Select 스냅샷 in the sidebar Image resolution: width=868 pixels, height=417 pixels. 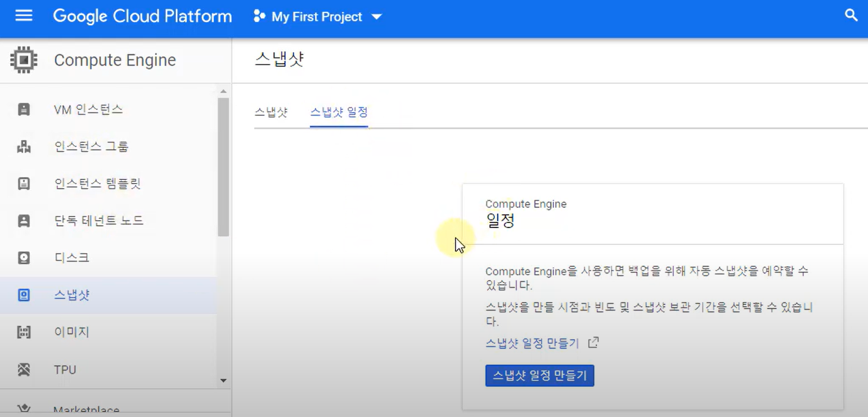point(108,295)
